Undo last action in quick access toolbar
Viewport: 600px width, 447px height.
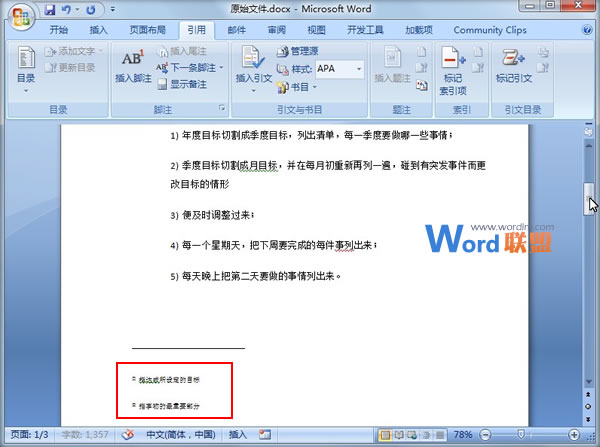point(66,9)
